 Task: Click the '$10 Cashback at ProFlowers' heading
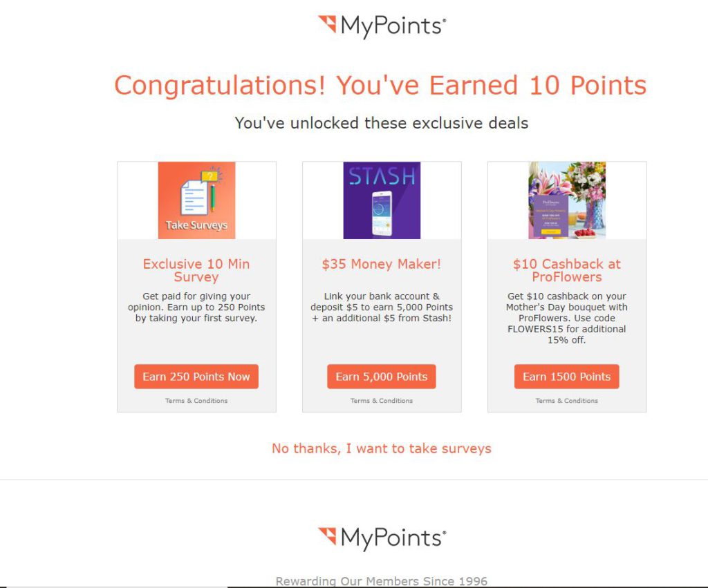567,270
